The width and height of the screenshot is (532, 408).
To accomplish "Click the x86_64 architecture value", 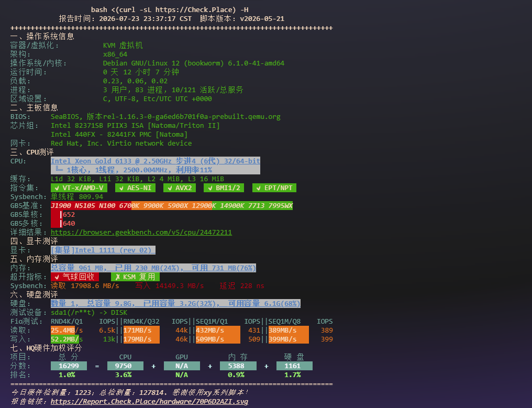I will tap(115, 54).
